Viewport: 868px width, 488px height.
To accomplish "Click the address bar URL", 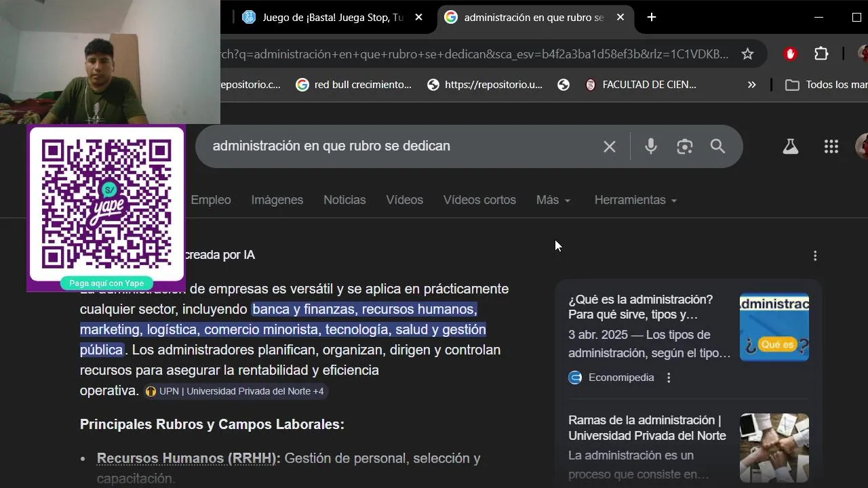I will pyautogui.click(x=475, y=54).
